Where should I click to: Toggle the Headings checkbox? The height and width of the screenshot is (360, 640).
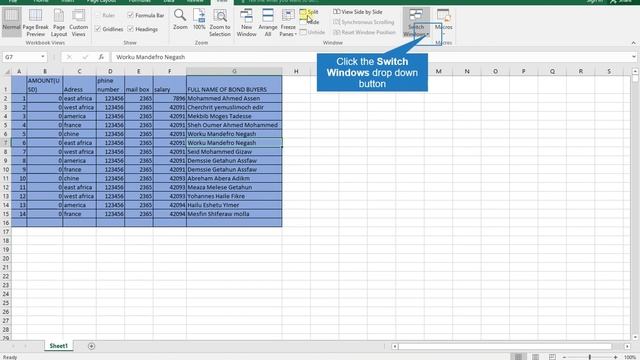click(x=142, y=29)
